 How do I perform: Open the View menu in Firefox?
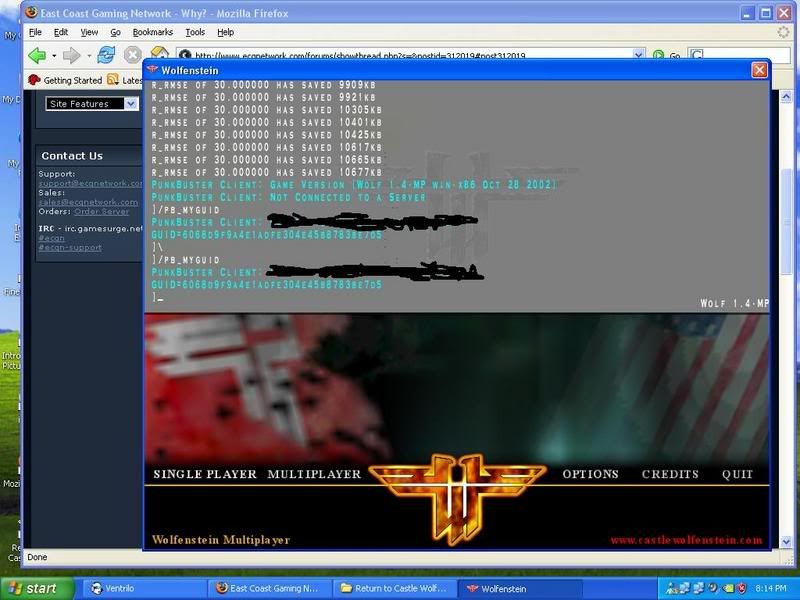point(89,32)
